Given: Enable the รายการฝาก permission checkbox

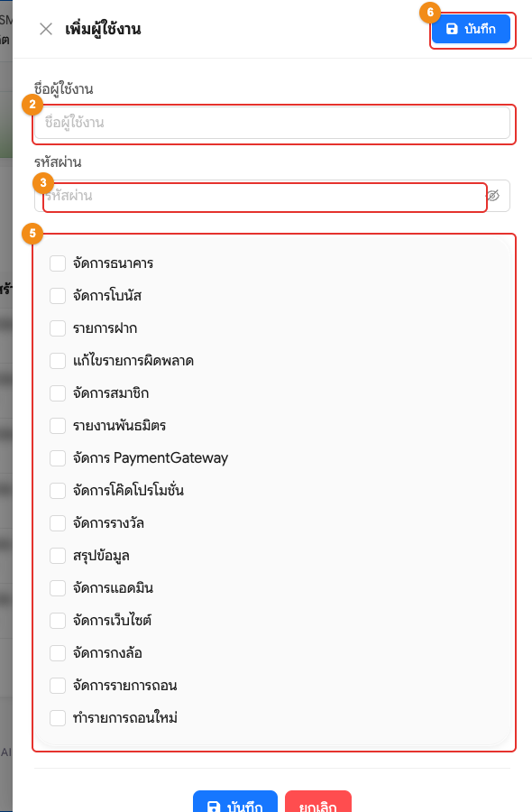Looking at the screenshot, I should pyautogui.click(x=58, y=328).
